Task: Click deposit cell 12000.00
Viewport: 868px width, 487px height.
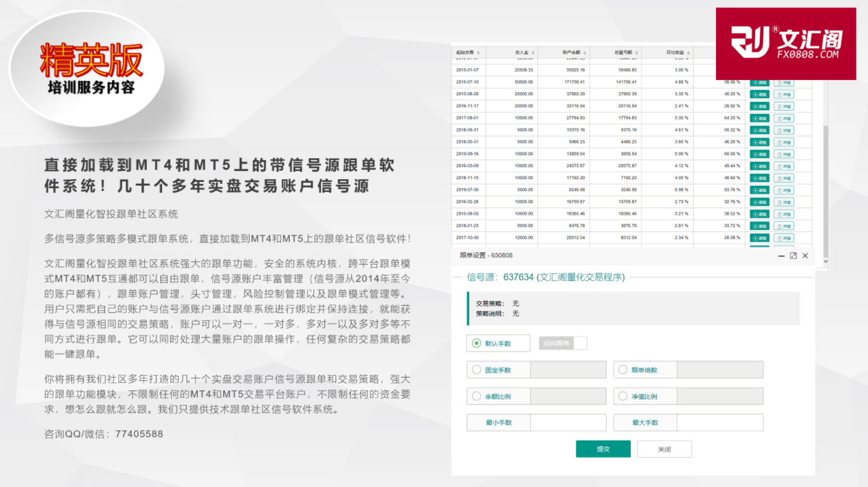Action: click(x=523, y=238)
